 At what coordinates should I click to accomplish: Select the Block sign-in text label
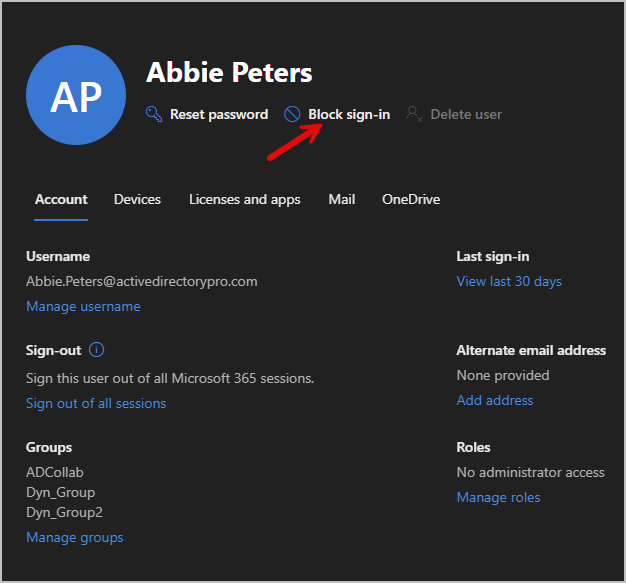point(349,114)
